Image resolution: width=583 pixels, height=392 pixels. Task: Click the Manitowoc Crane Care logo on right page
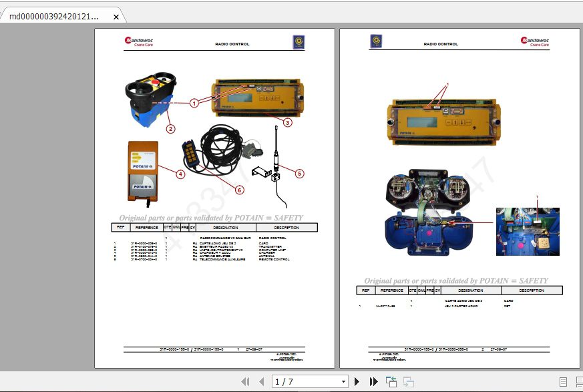click(x=535, y=41)
